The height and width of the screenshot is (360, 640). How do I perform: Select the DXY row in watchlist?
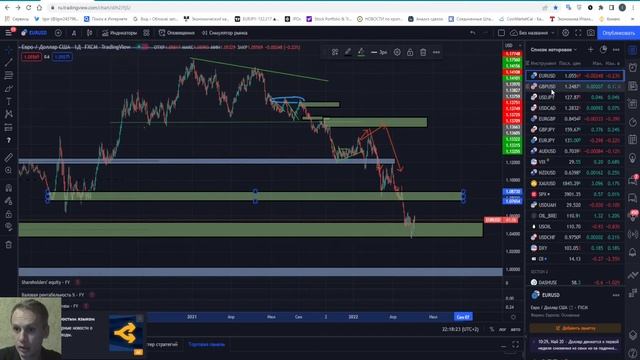click(575, 248)
